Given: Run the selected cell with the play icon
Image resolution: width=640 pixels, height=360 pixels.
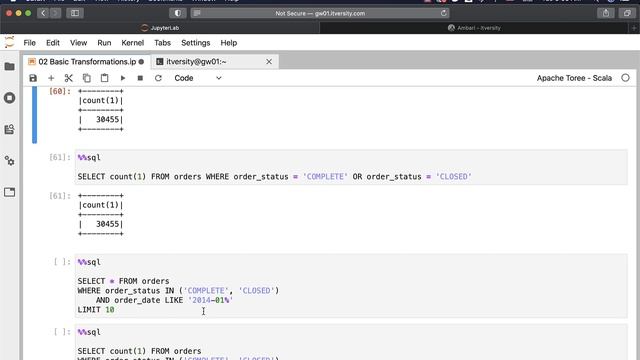Looking at the screenshot, I should pyautogui.click(x=122, y=78).
